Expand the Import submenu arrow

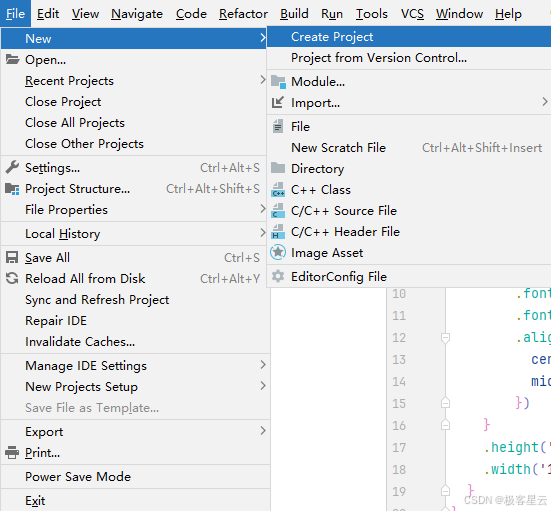click(x=544, y=102)
